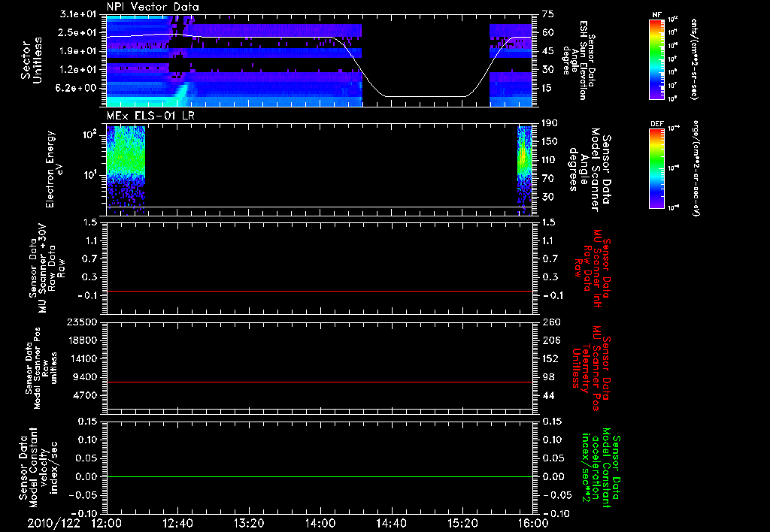Click the 15:20 time axis label
Viewport: 770px width, 532px height.
pyautogui.click(x=462, y=523)
